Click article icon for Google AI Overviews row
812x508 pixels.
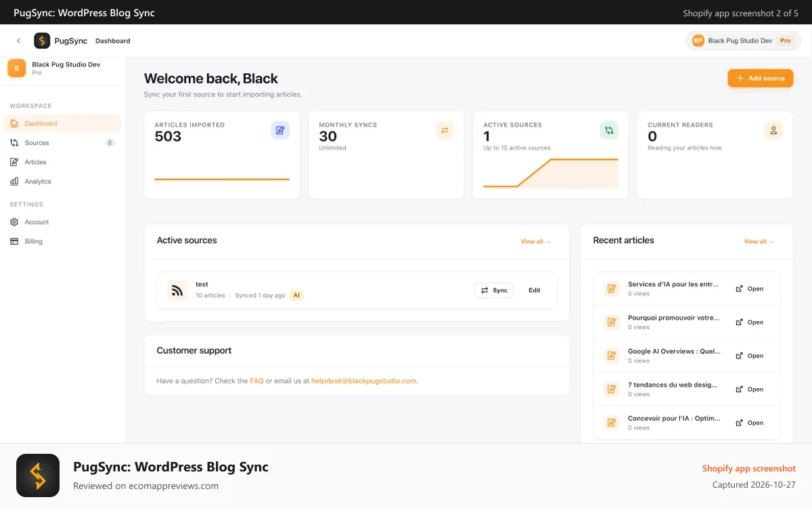[612, 356]
